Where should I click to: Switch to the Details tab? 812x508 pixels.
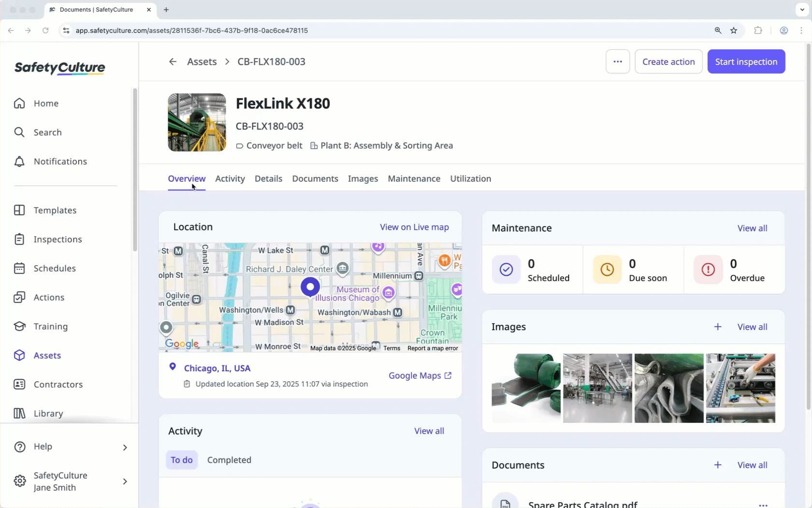tap(268, 179)
